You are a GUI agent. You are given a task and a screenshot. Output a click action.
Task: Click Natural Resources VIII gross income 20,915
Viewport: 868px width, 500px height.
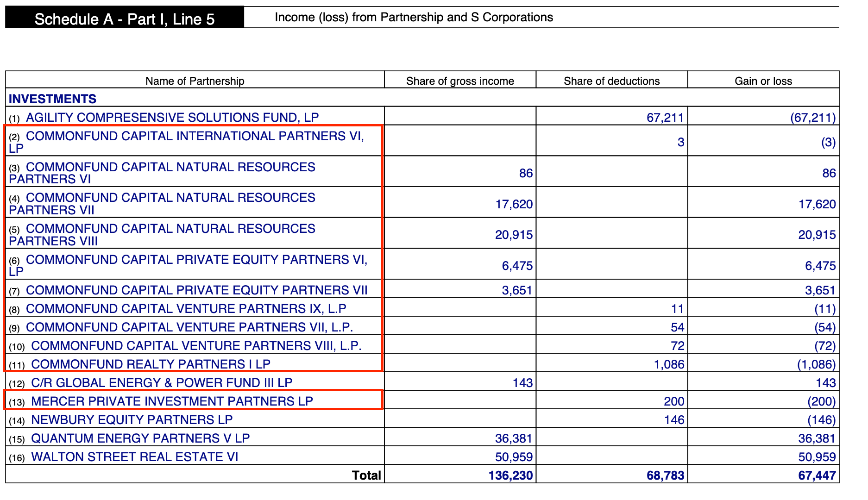(514, 235)
